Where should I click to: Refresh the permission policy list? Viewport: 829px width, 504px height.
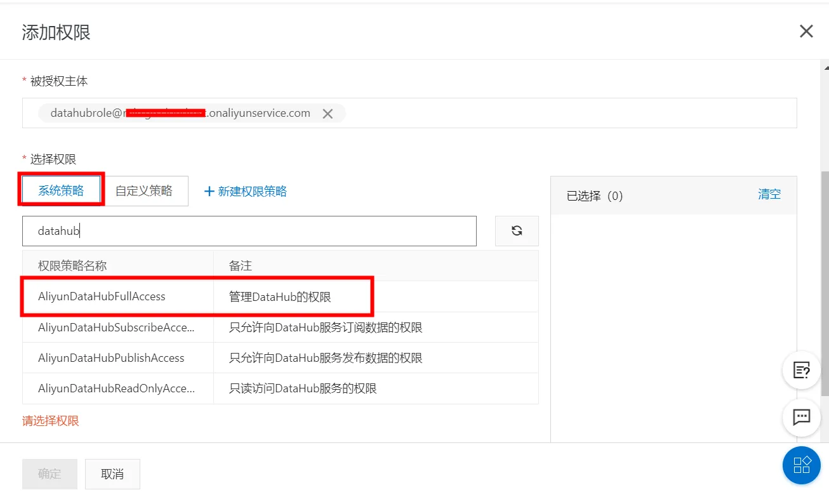517,231
